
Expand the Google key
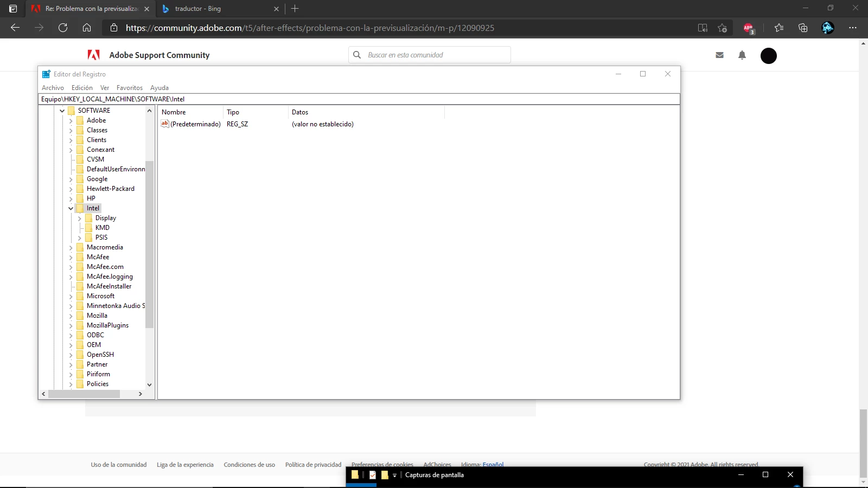[71, 179]
